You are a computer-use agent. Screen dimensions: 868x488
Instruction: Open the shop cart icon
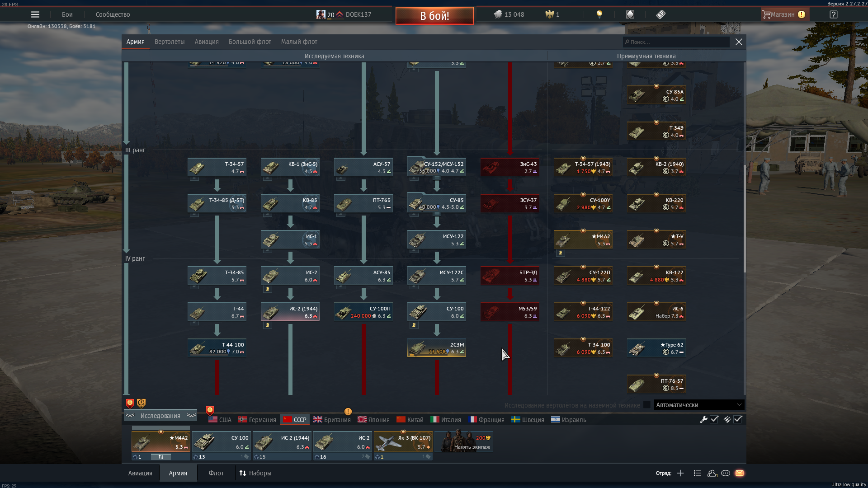click(766, 14)
